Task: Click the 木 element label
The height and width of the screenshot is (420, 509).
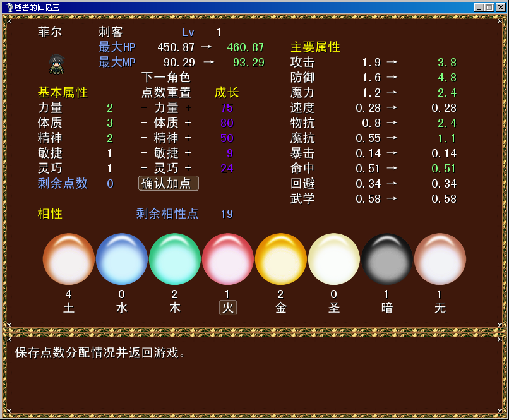Action: pos(175,308)
